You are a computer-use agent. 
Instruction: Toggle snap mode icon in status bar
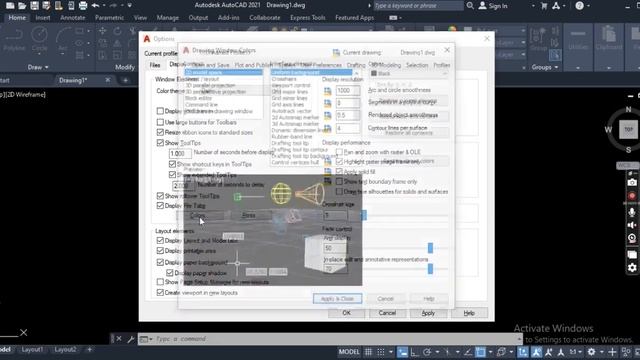(381, 352)
